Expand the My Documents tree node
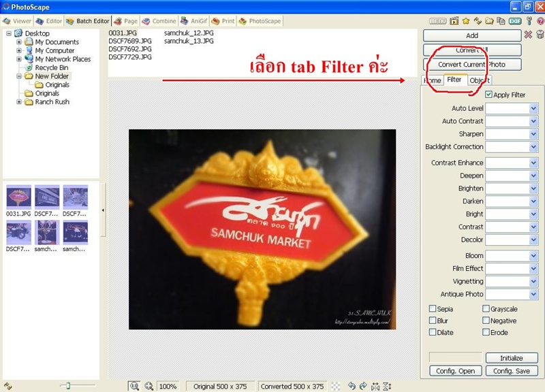Image resolution: width=545 pixels, height=392 pixels. 19,42
